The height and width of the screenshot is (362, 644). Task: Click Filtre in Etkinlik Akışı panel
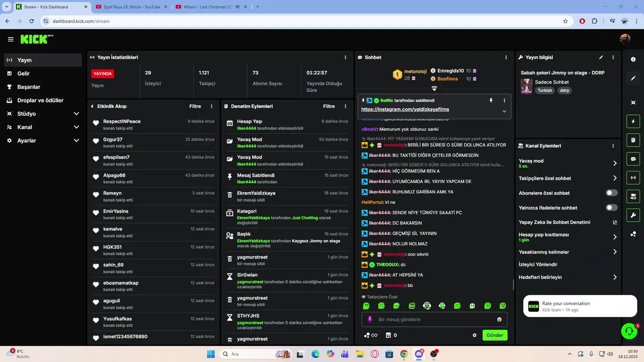pyautogui.click(x=195, y=107)
